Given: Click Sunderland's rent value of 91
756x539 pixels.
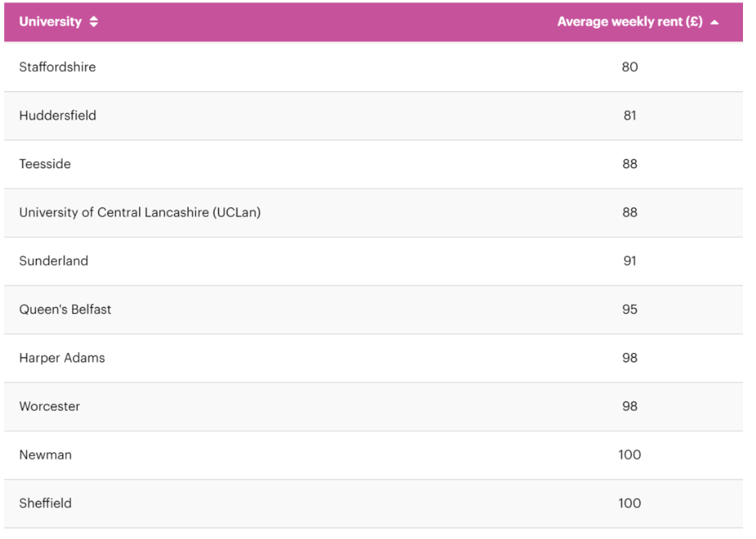Looking at the screenshot, I should (629, 261).
